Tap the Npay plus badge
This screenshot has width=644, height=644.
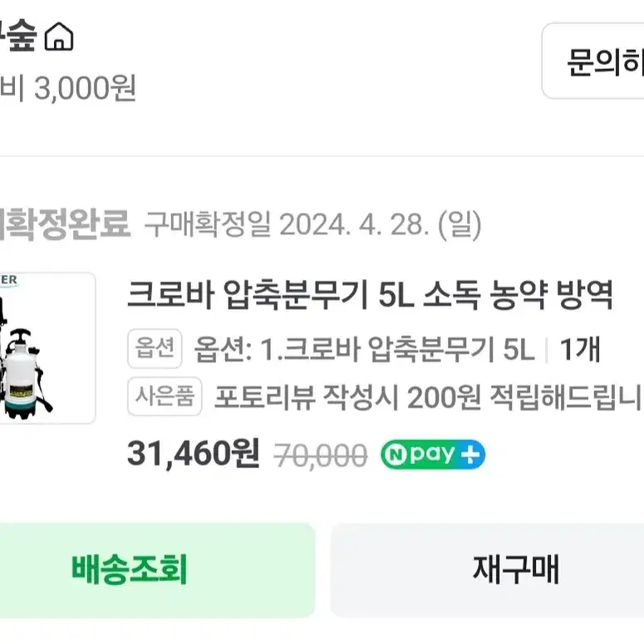(x=433, y=455)
